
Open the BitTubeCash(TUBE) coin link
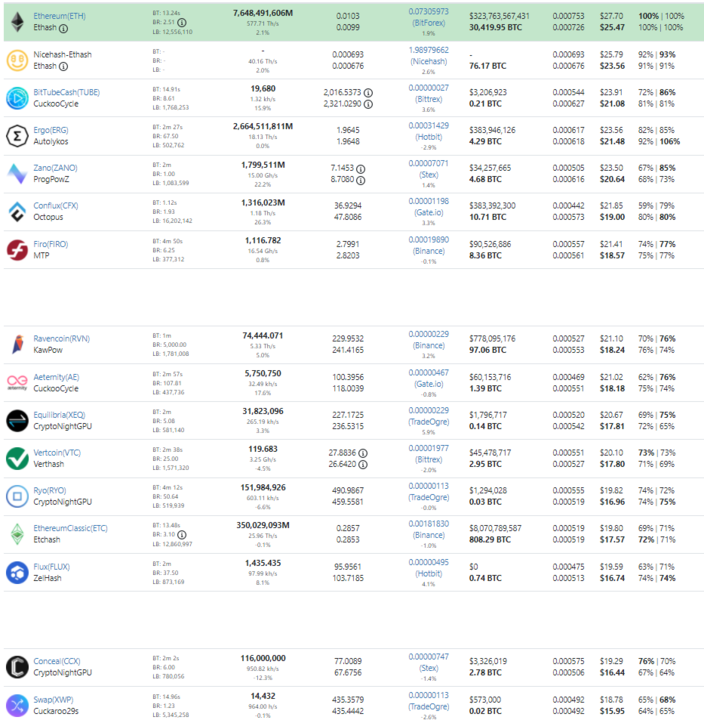click(x=67, y=92)
